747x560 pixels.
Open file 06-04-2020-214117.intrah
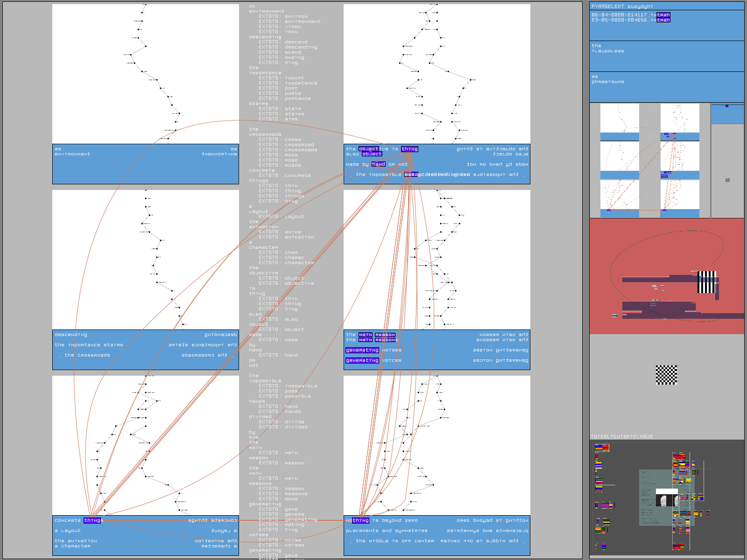[630, 15]
